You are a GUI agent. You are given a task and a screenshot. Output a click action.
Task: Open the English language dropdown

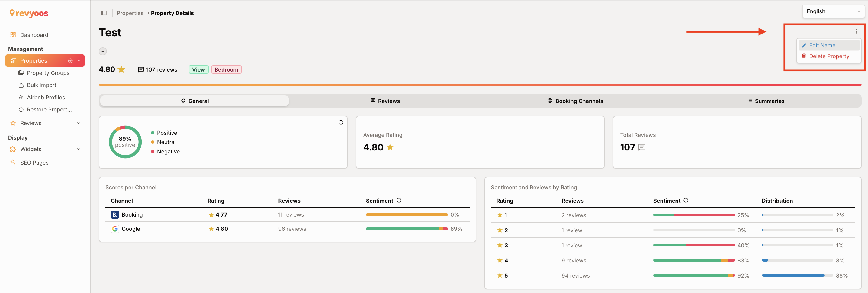coord(833,11)
